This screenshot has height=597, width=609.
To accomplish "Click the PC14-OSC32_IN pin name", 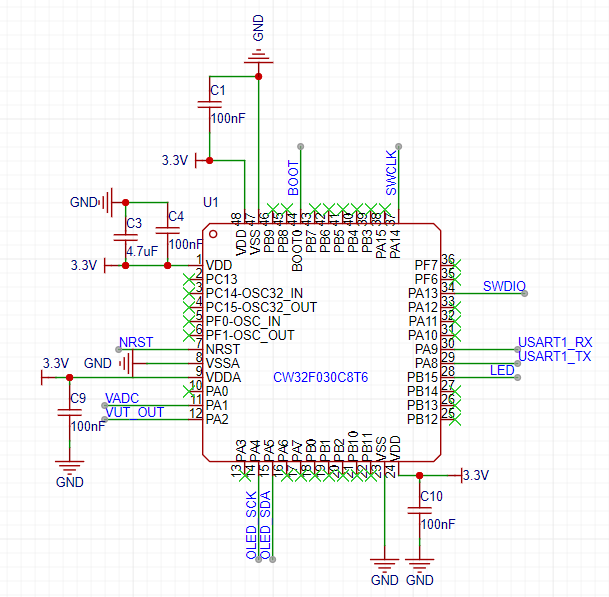I will click(x=254, y=293).
